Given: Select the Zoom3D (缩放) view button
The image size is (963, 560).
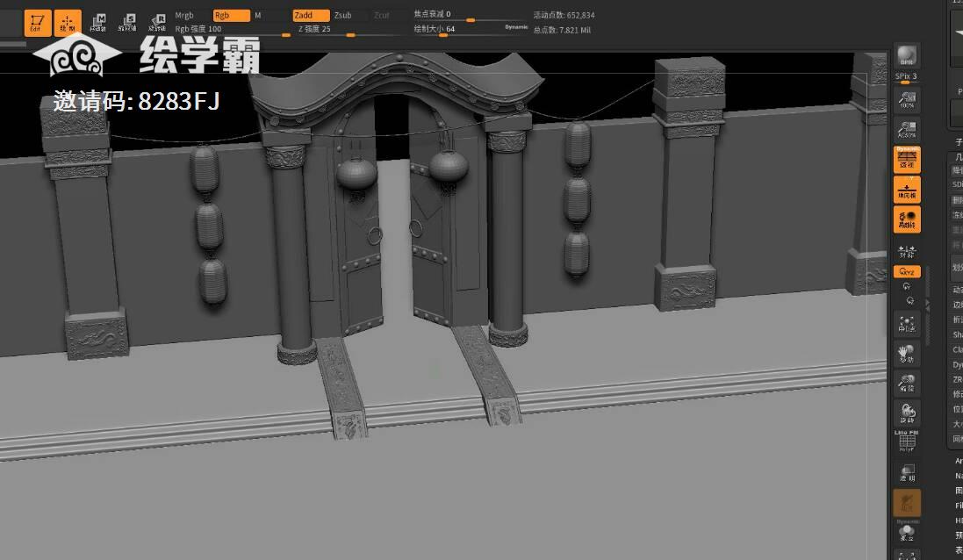Looking at the screenshot, I should pyautogui.click(x=907, y=384).
